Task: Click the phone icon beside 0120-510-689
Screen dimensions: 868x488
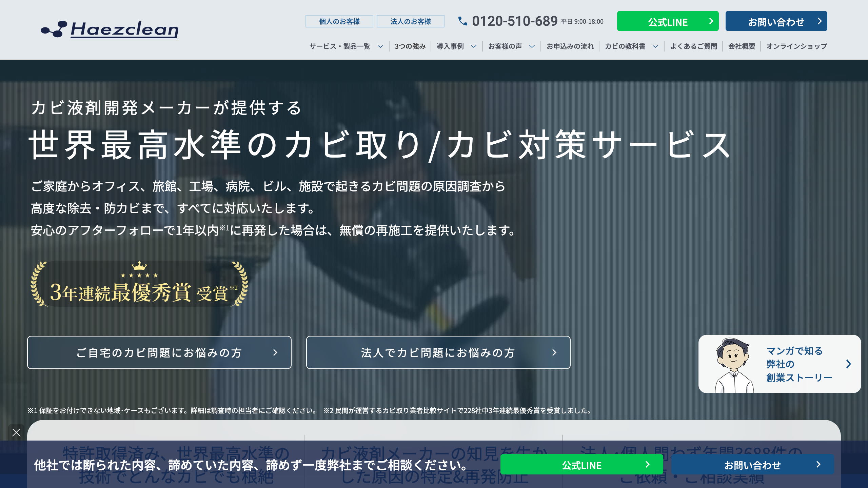Action: tap(462, 21)
